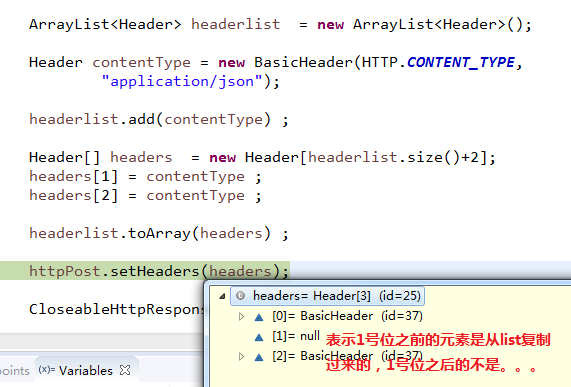Image resolution: width=571 pixels, height=387 pixels.
Task: Click the headerlist.toArray(headers) line
Action: pyautogui.click(x=159, y=233)
